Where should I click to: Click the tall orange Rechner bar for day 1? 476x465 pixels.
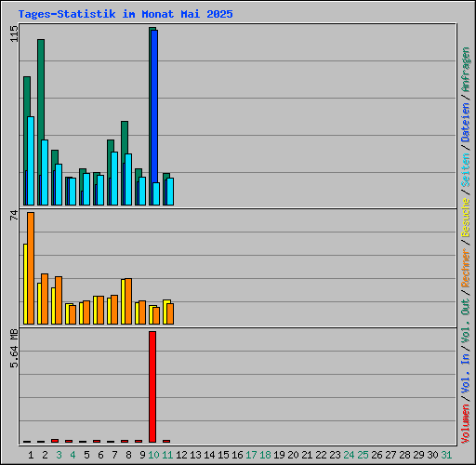pyautogui.click(x=31, y=268)
